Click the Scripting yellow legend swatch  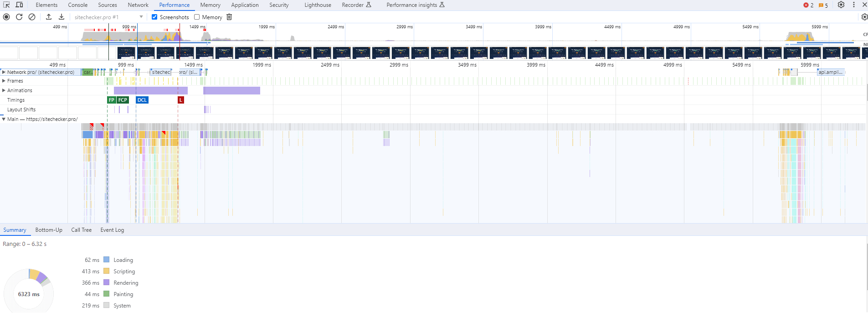click(x=106, y=271)
